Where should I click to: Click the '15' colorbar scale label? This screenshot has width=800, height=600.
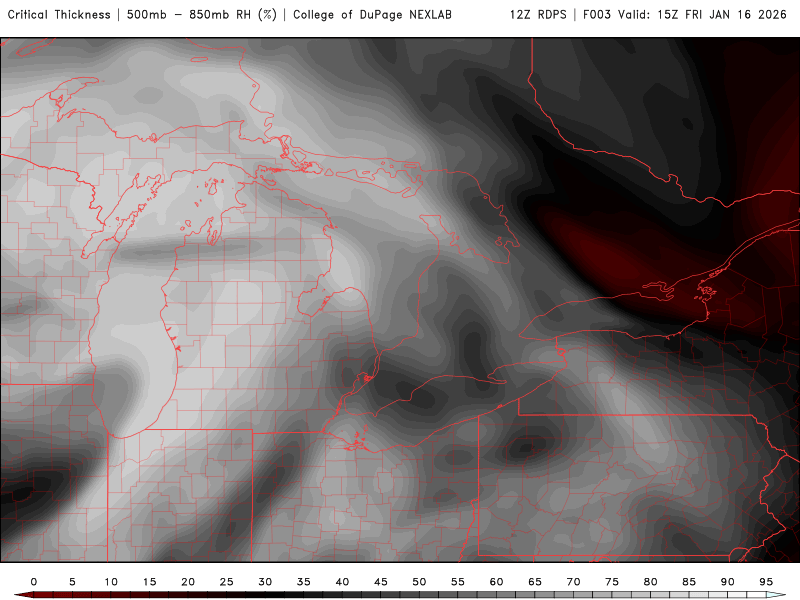click(x=149, y=582)
